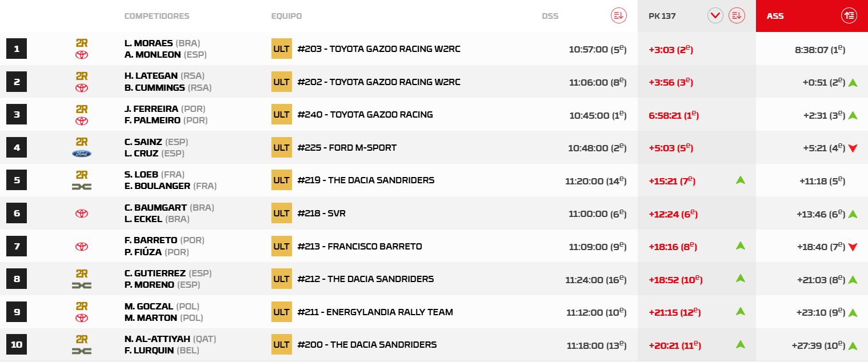This screenshot has height=362, width=868.
Task: Select the ASS column header tab
Action: pos(775,16)
